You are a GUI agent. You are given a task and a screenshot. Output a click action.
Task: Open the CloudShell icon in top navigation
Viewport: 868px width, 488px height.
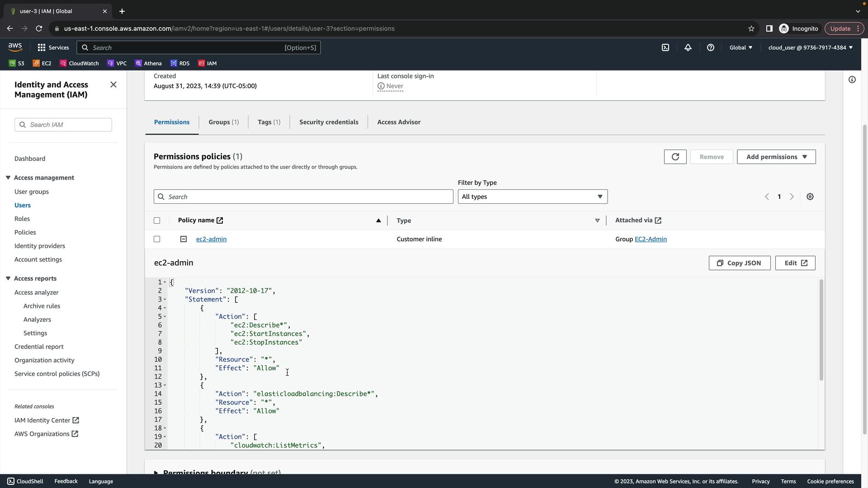pos(665,47)
